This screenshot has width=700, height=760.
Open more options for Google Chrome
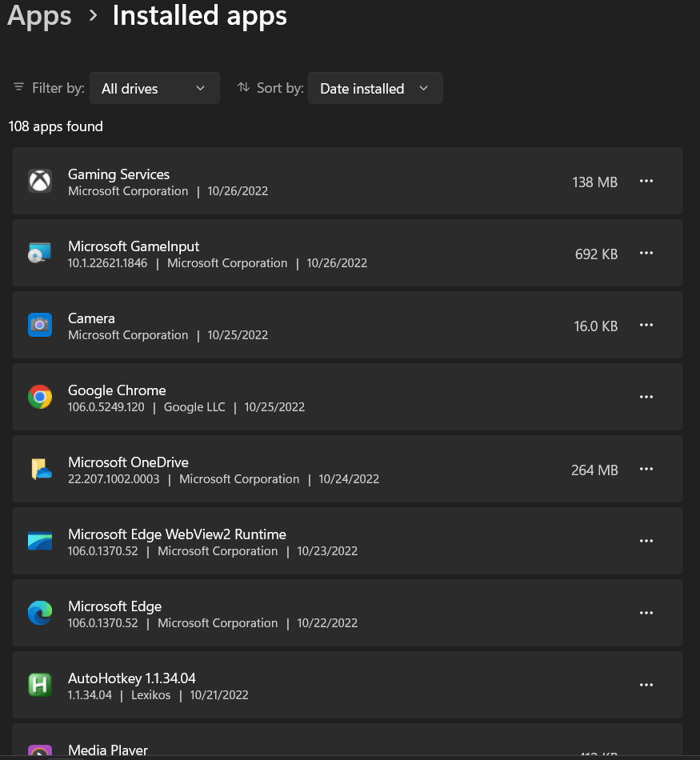646,397
